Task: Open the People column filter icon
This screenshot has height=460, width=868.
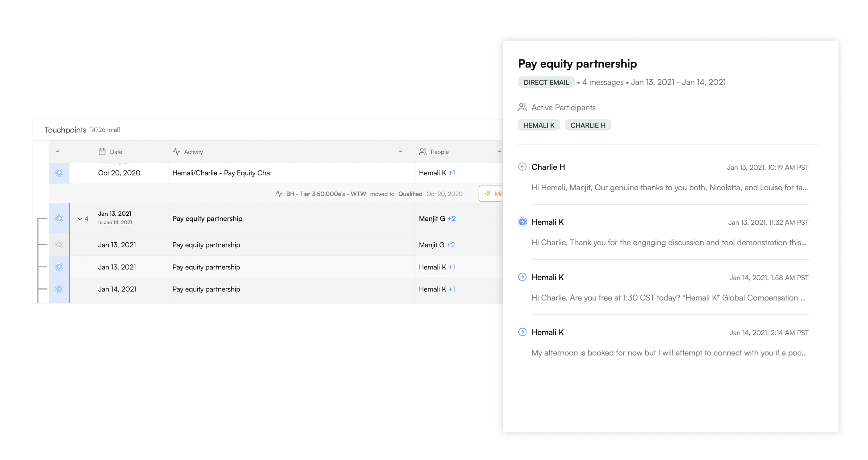Action: tap(499, 151)
